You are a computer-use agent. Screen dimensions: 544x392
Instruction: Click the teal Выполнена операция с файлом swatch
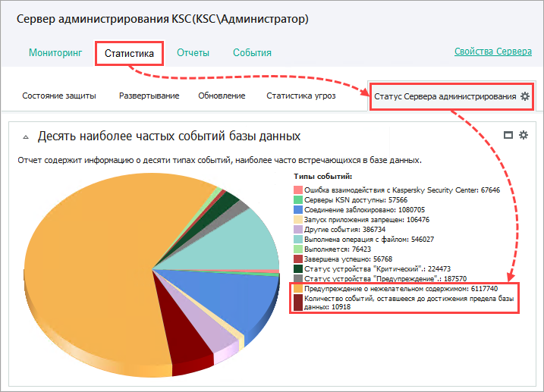[x=298, y=239]
